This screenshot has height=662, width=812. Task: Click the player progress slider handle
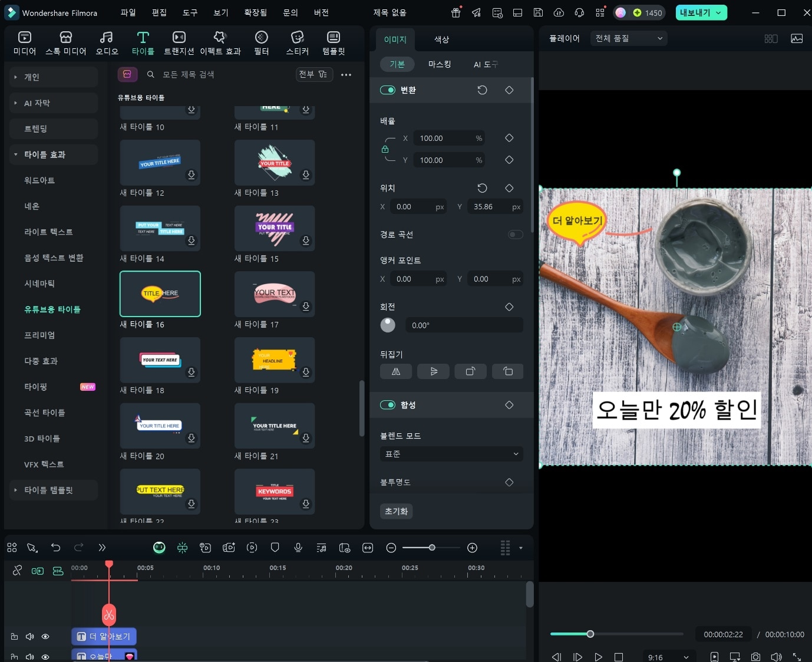(590, 634)
